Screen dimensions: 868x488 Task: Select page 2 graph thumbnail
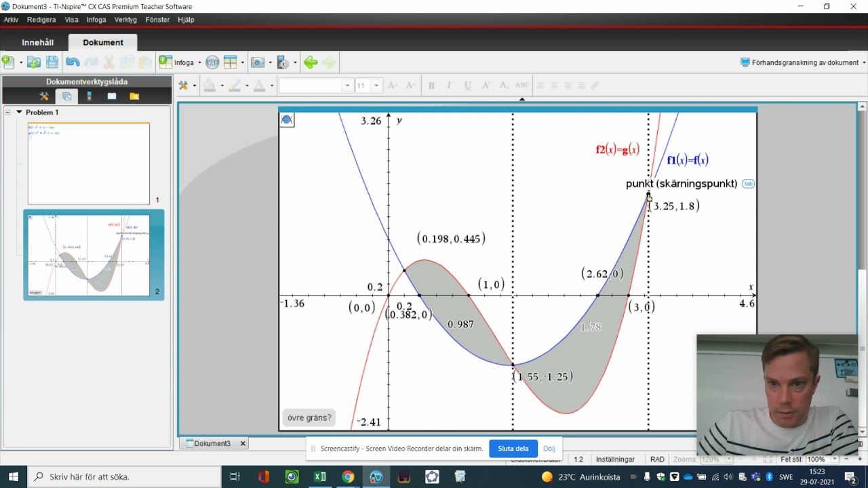[x=89, y=255]
